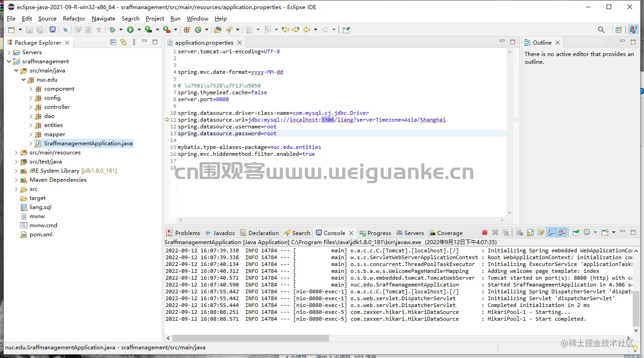Toggle Show Console When Standard Out Changes
This screenshot has width=644, height=358.
[x=551, y=233]
